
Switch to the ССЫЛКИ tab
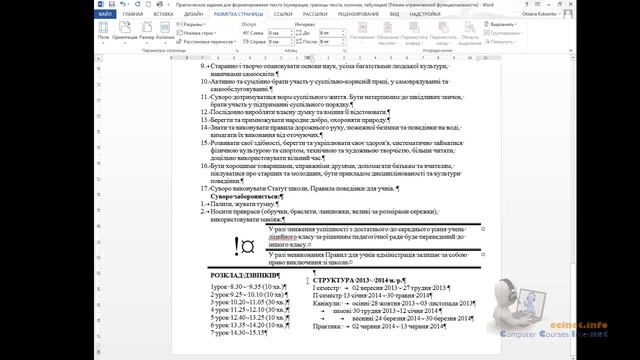[x=283, y=14]
